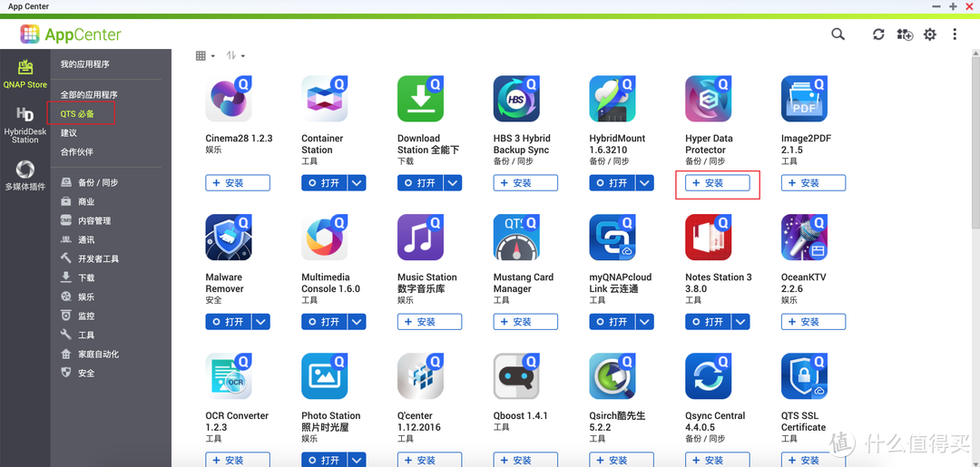Click the Q'center cube icon
Screen dimensions: 980x467
pos(421,375)
